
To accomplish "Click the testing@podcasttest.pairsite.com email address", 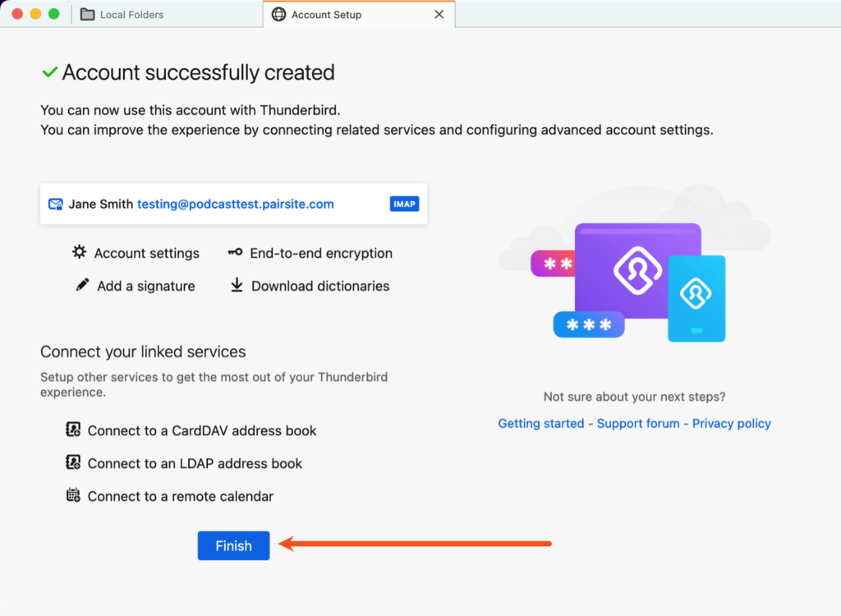I will point(236,204).
